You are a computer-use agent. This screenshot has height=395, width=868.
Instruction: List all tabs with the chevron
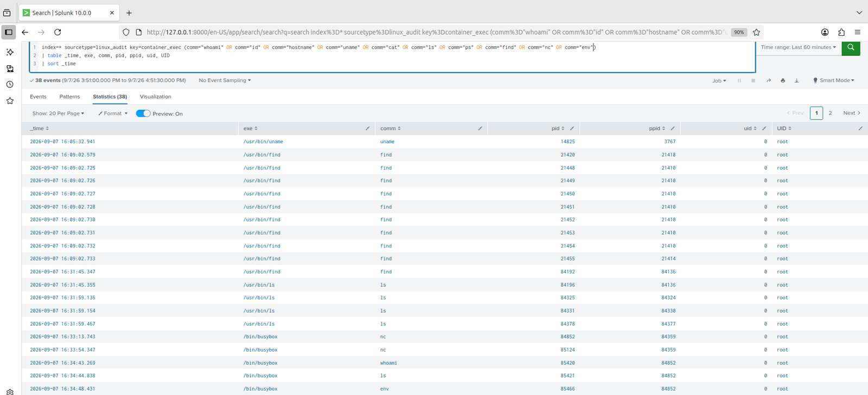pos(859,12)
